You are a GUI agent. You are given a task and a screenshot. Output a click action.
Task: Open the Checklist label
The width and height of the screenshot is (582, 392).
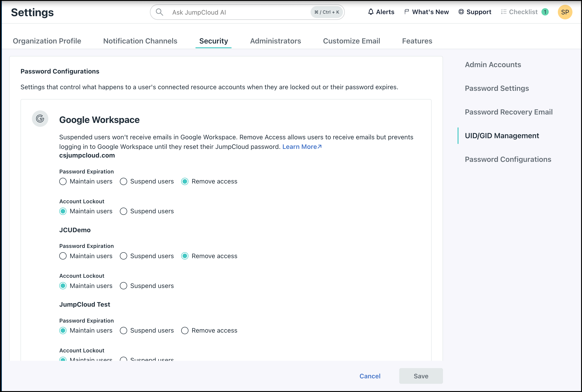(523, 12)
